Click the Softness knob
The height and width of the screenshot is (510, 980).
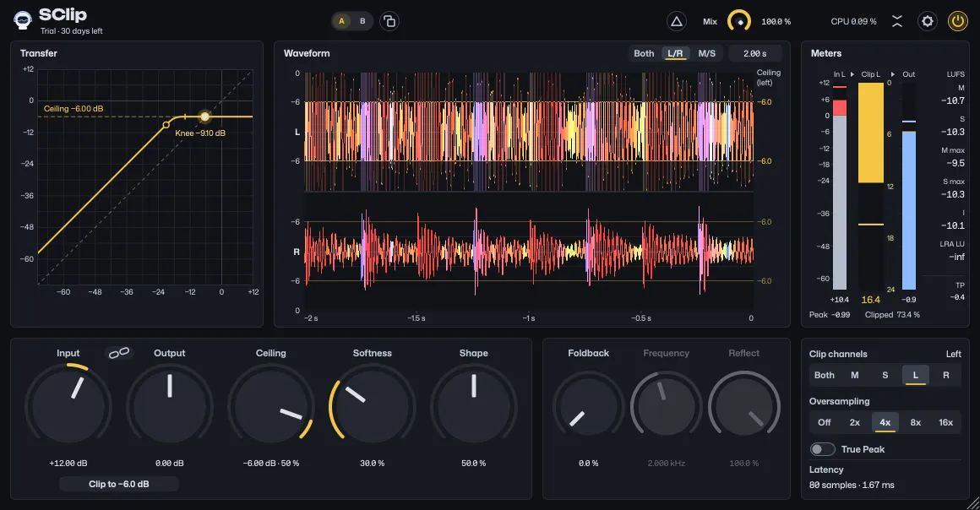(x=372, y=407)
